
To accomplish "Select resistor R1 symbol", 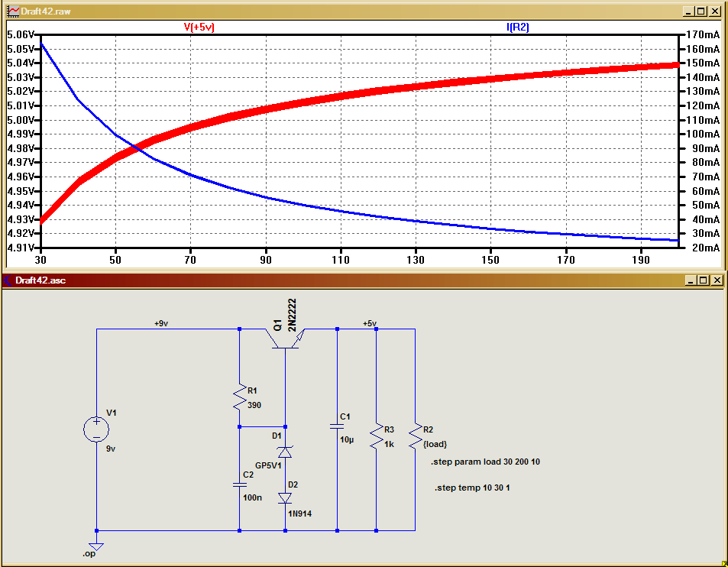I will 240,397.
